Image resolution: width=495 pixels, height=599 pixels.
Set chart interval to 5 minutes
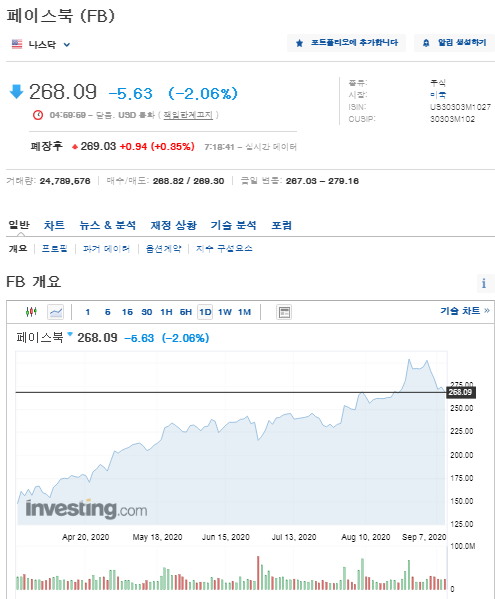tap(108, 312)
